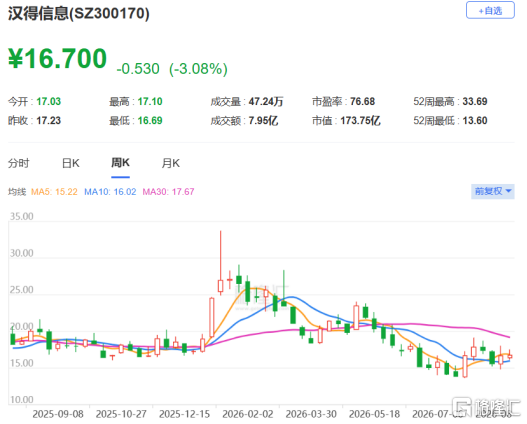The height and width of the screenshot is (424, 527).
Task: Click the 最低 value 16.69
Action: [150, 121]
